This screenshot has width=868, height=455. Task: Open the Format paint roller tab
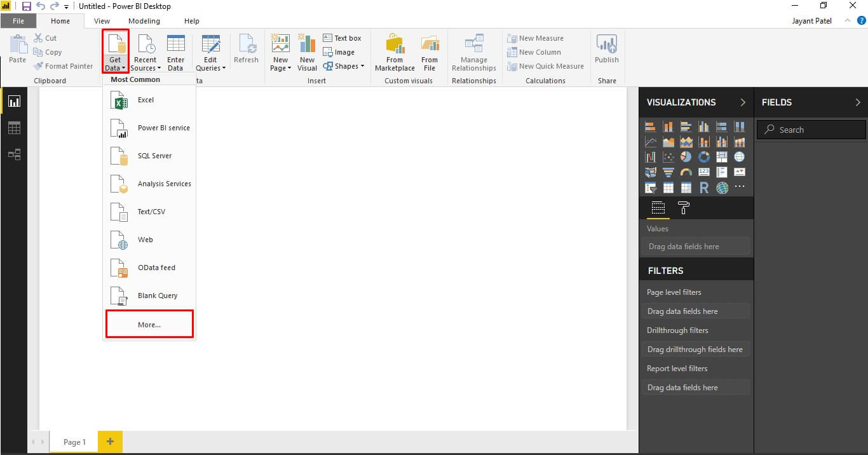point(684,208)
